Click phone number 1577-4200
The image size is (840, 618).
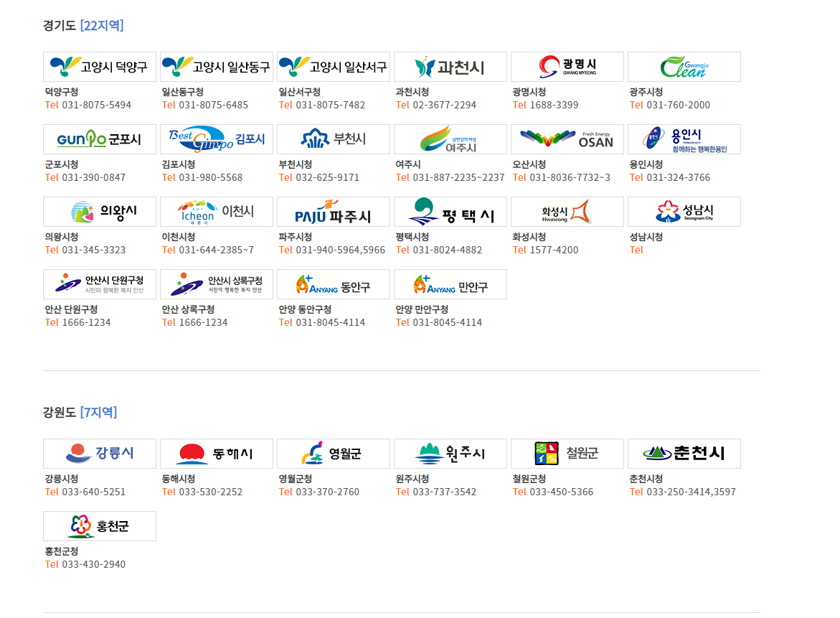pos(554,250)
